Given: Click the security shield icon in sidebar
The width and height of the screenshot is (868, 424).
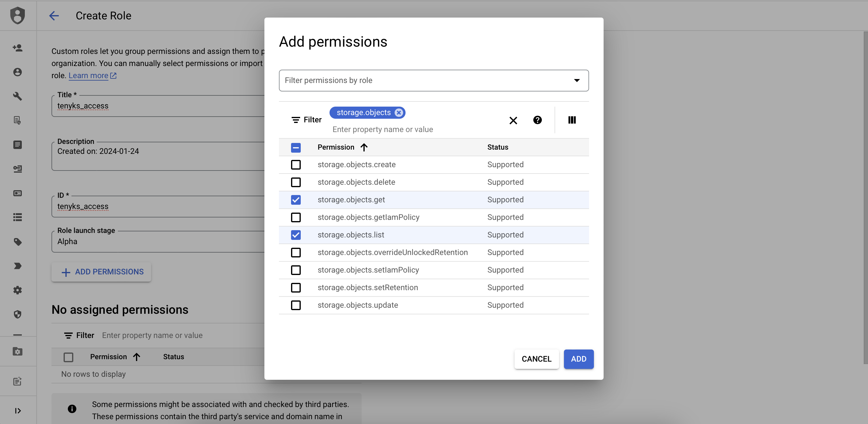Looking at the screenshot, I should 18,314.
